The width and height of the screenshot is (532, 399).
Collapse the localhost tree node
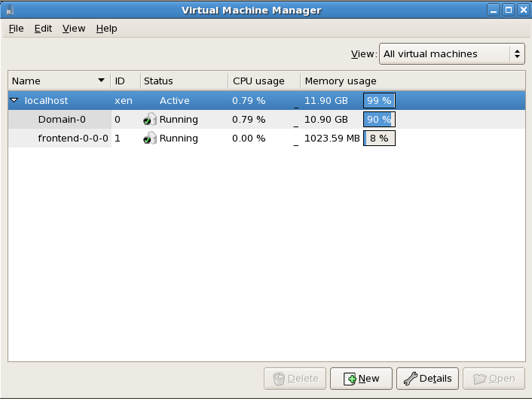(14, 100)
